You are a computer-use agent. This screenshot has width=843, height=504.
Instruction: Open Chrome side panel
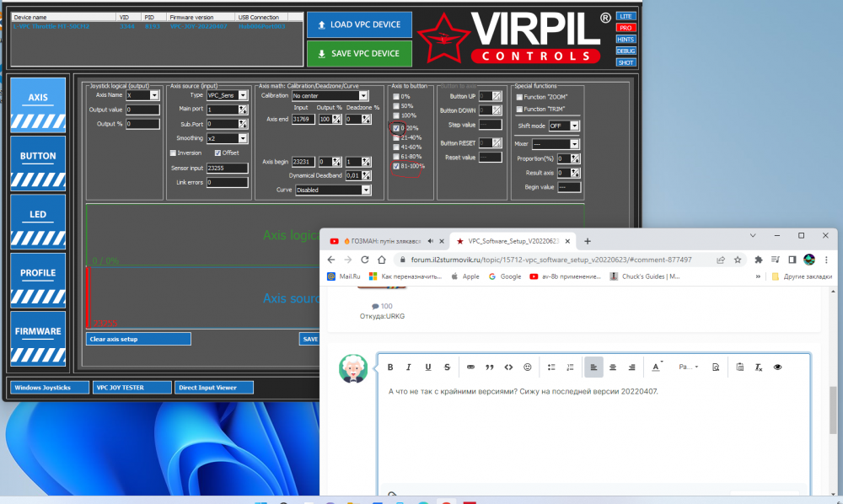coord(792,260)
